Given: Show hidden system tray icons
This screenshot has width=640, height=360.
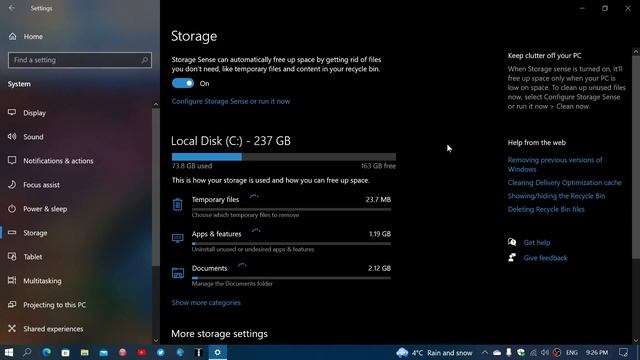Looking at the screenshot, I should (x=484, y=352).
